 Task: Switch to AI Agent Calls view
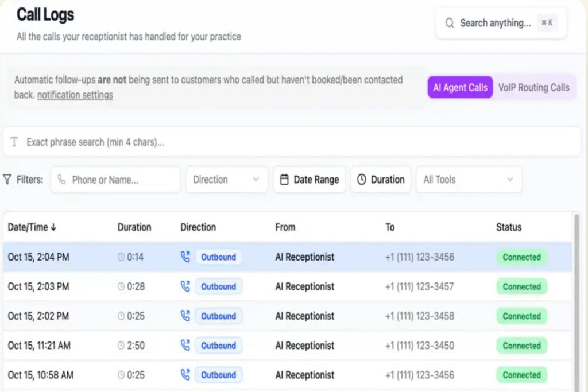coord(460,88)
